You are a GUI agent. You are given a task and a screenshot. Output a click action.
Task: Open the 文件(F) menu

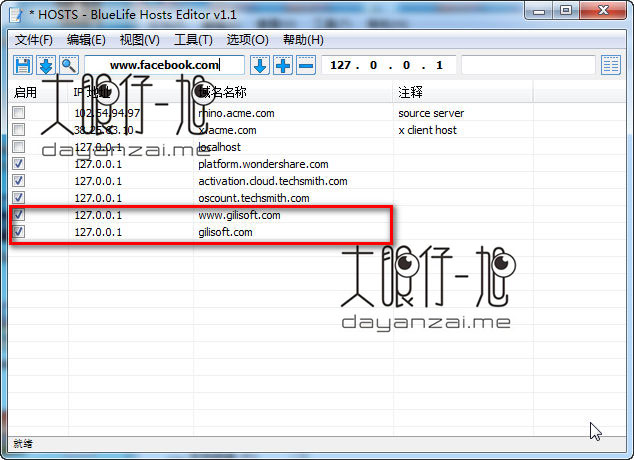[34, 40]
